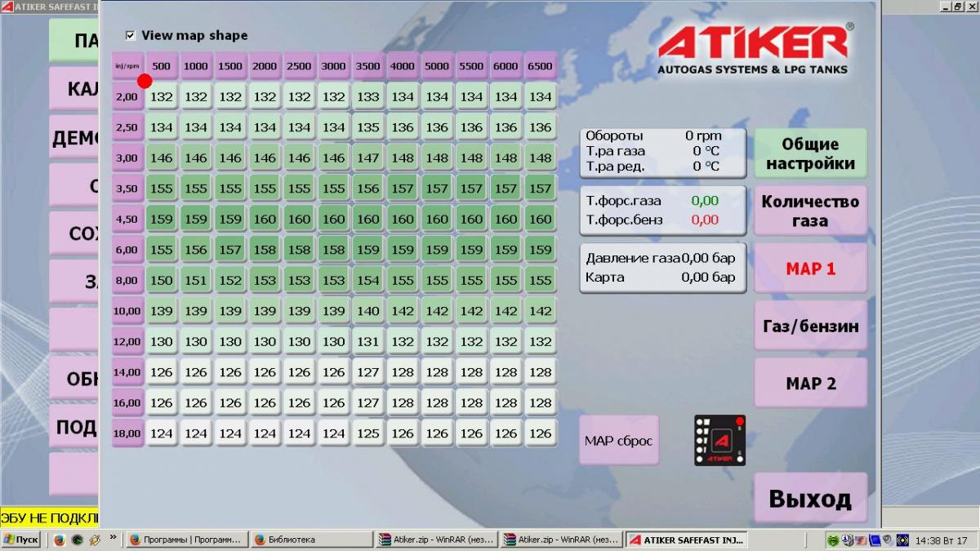Switch to MAP 1

[x=810, y=269]
